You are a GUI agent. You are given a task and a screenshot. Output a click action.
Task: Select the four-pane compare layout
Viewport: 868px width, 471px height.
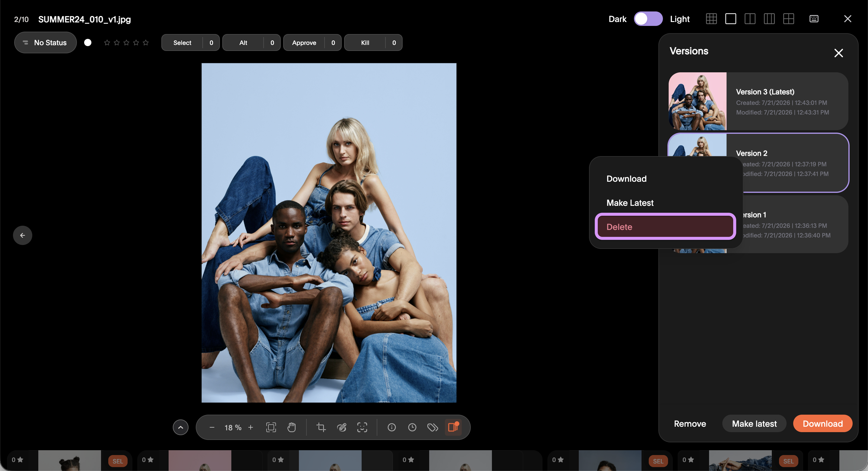coord(788,19)
